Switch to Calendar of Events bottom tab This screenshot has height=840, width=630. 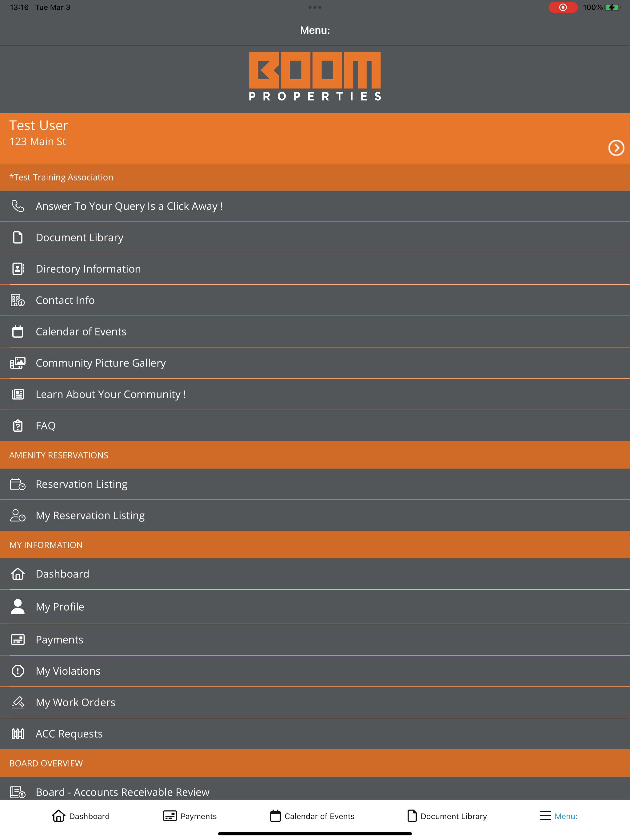(x=312, y=816)
